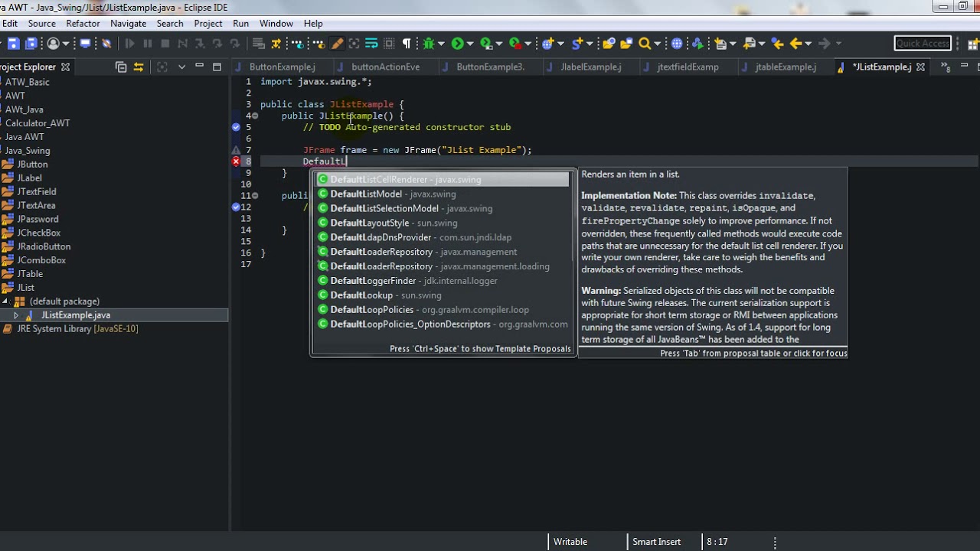Collapse the default package tree node
980x551 pixels.
click(x=5, y=302)
